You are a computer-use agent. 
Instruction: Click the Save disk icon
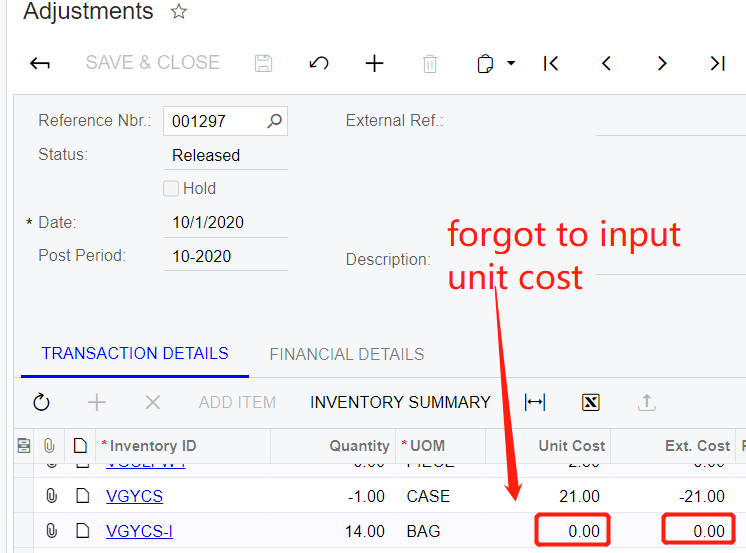263,63
